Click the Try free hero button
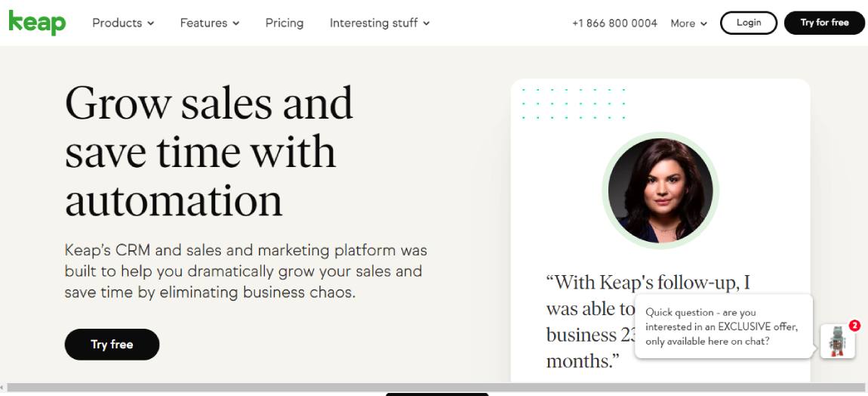Screen dimensions: 868x396 pyautogui.click(x=112, y=345)
